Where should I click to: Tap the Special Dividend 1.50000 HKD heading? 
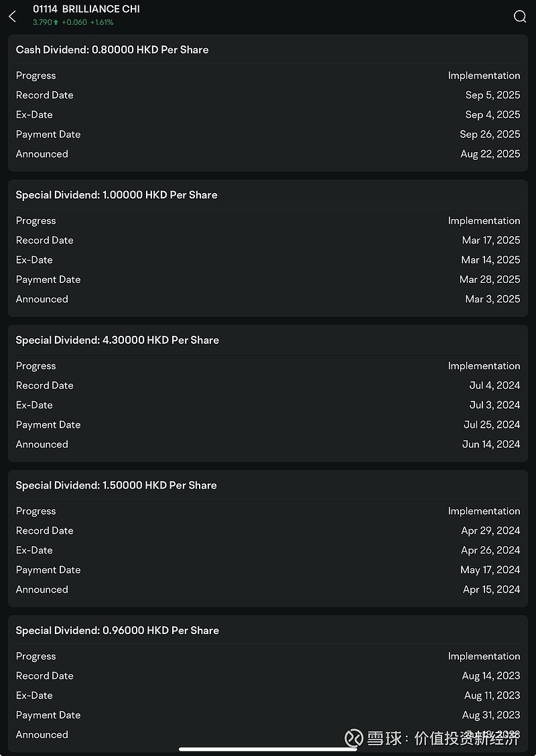(x=116, y=485)
